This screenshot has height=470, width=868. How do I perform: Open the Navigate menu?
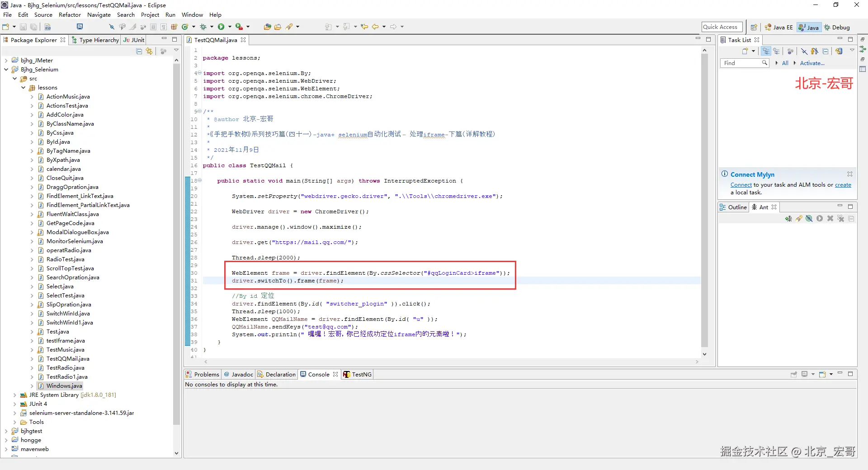coord(99,15)
